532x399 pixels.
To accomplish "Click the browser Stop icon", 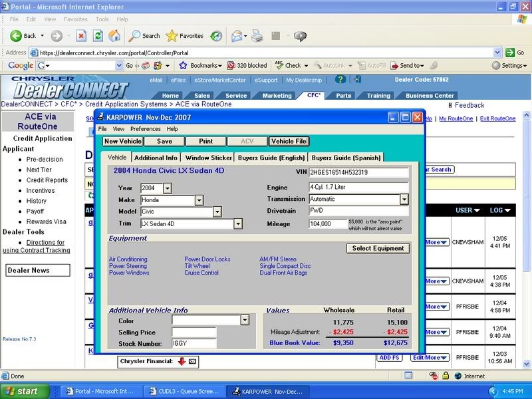I will [81, 36].
